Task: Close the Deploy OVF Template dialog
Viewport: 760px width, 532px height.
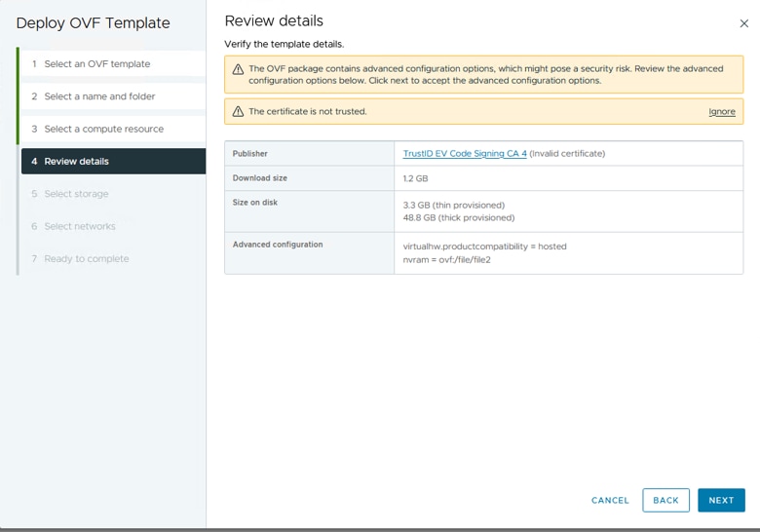Action: point(744,23)
